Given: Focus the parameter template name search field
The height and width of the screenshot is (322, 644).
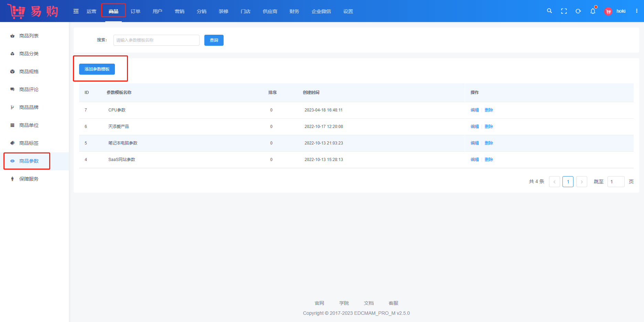Looking at the screenshot, I should point(157,40).
